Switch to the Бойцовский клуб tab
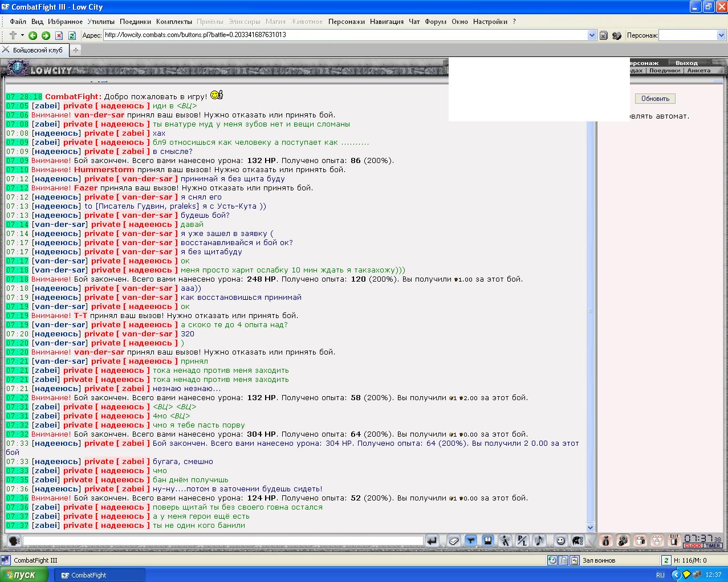The width and height of the screenshot is (728, 582). point(38,50)
